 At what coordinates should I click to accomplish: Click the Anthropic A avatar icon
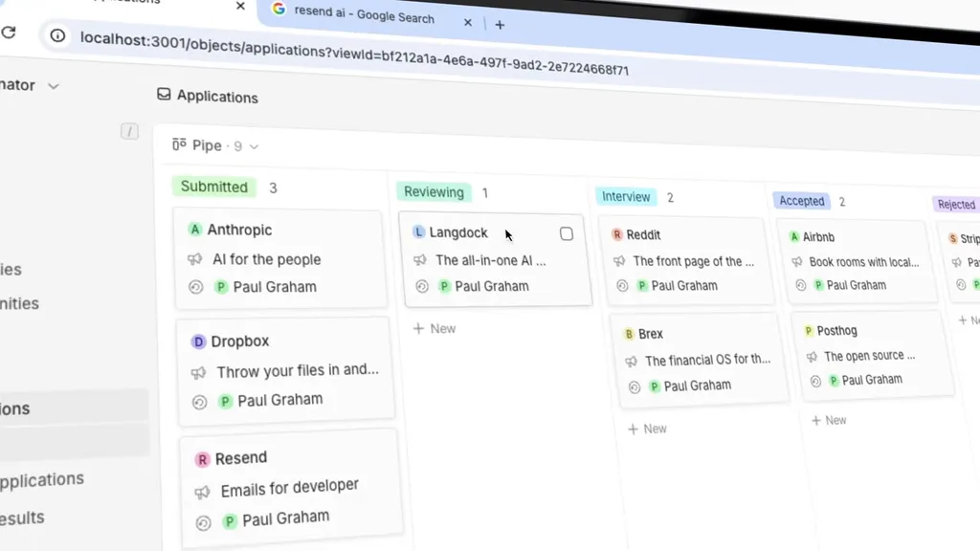tap(195, 230)
